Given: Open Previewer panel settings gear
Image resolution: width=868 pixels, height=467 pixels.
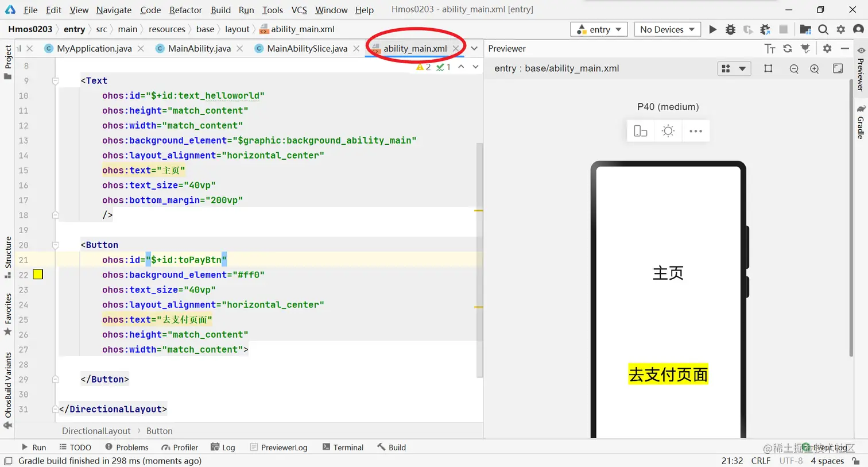Looking at the screenshot, I should pos(827,49).
